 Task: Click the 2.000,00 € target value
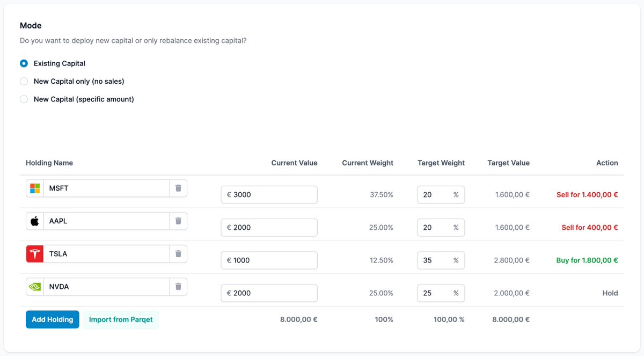(512, 293)
